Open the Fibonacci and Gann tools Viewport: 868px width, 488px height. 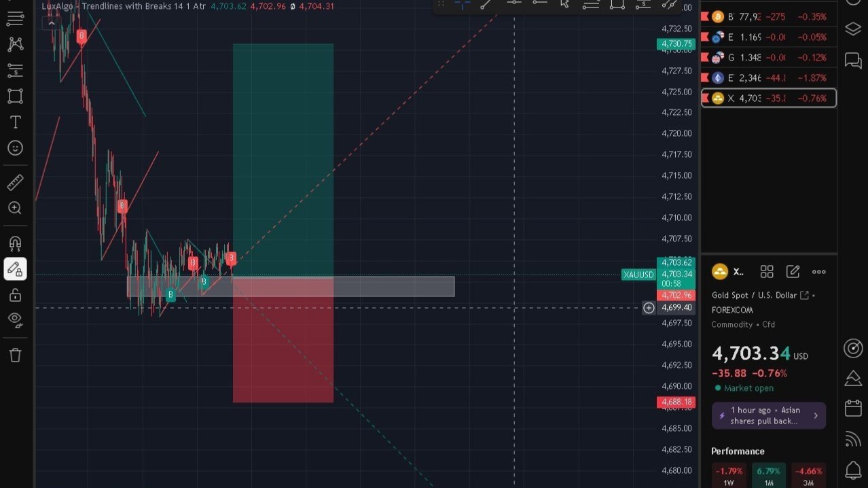[15, 70]
